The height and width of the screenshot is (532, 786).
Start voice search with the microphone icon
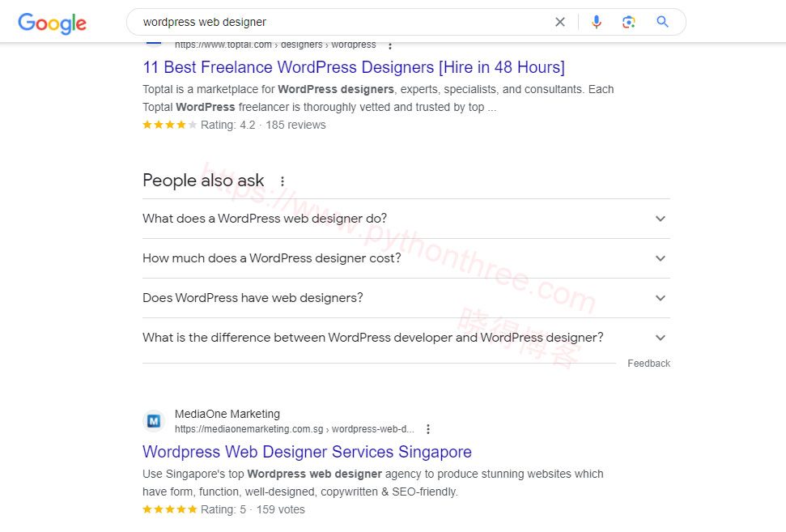click(x=596, y=22)
